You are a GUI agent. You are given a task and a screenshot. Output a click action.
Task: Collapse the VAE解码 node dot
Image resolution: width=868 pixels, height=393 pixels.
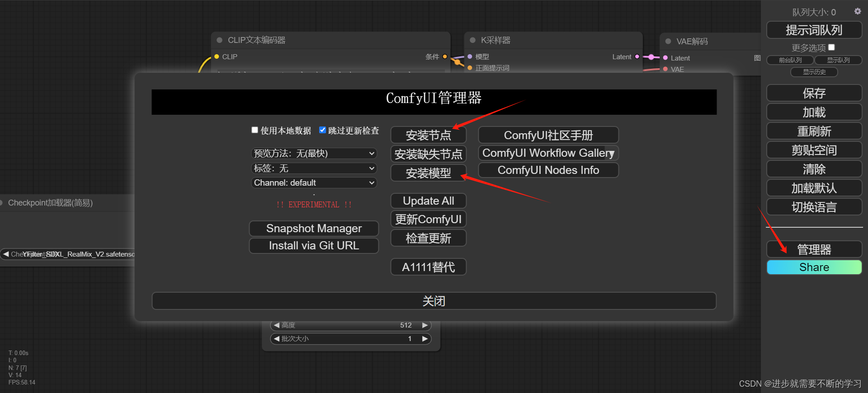668,42
